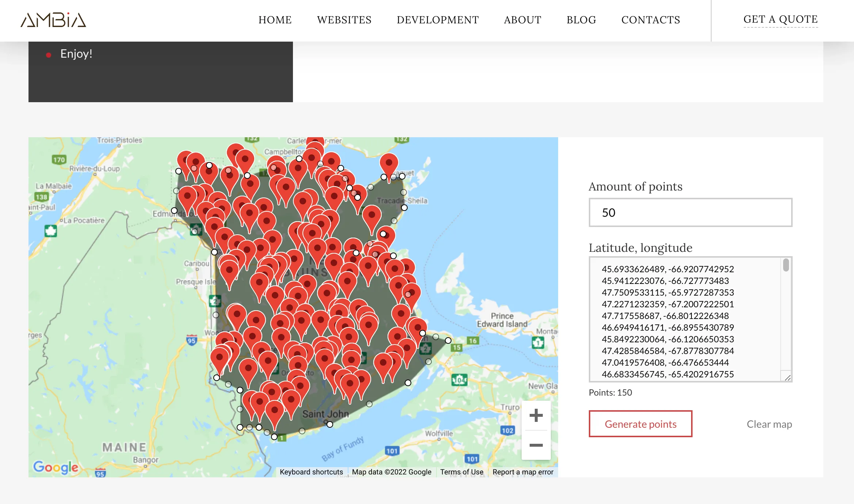The width and height of the screenshot is (854, 504).
Task: Click the route 170 highway shield
Action: click(x=59, y=159)
